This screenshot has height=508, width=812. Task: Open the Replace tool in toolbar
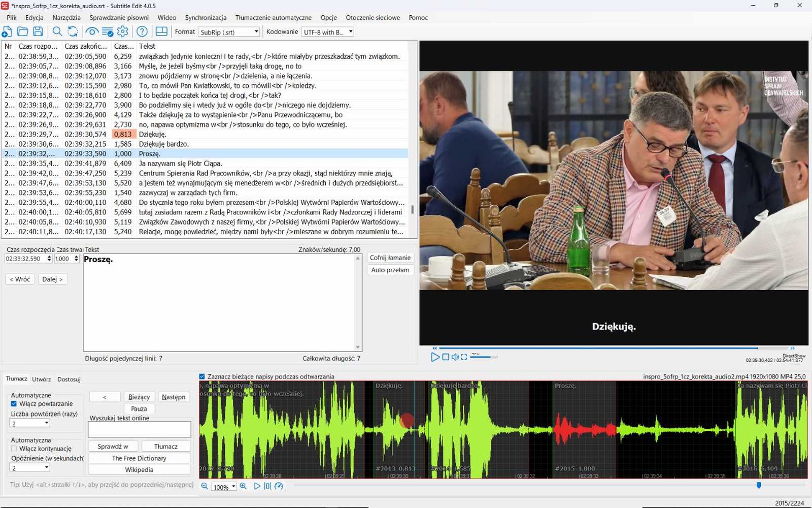(x=73, y=32)
